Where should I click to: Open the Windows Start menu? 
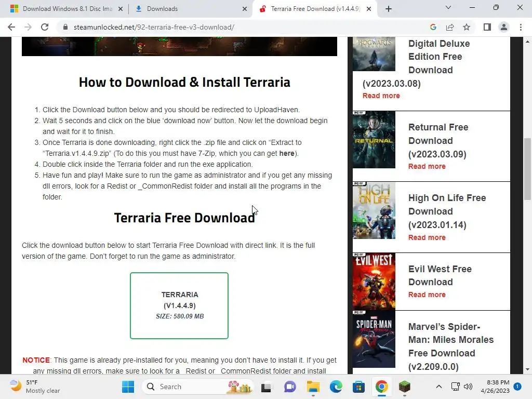(x=128, y=387)
